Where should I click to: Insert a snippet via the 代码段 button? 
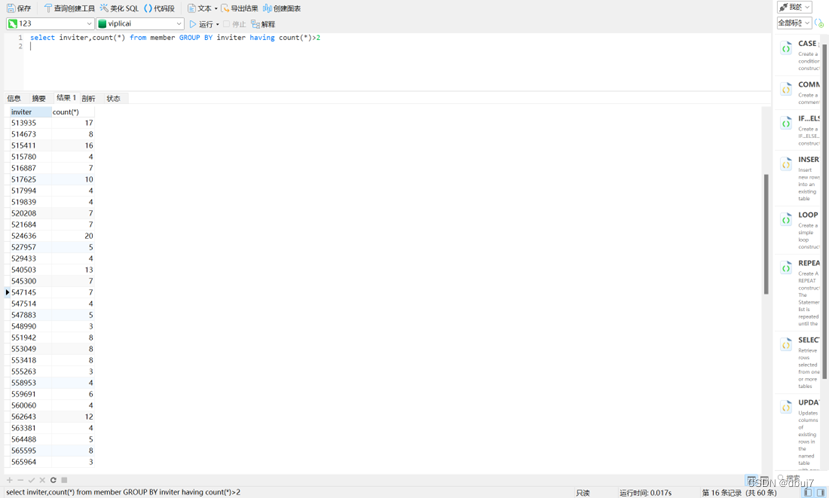(159, 8)
